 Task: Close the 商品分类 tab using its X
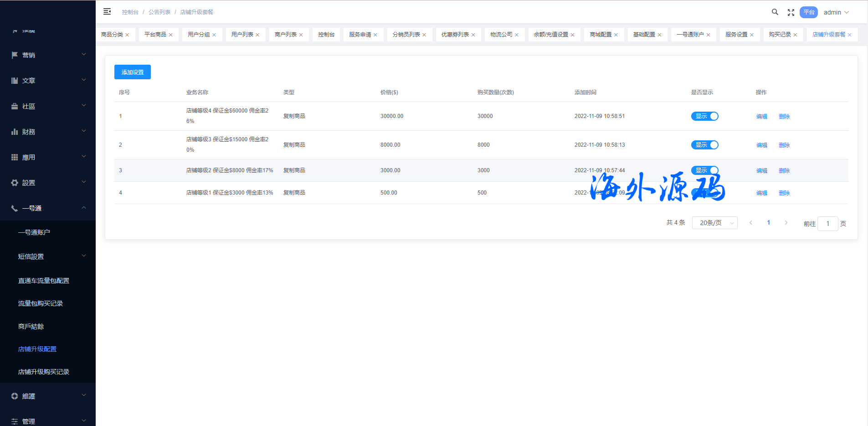[127, 35]
